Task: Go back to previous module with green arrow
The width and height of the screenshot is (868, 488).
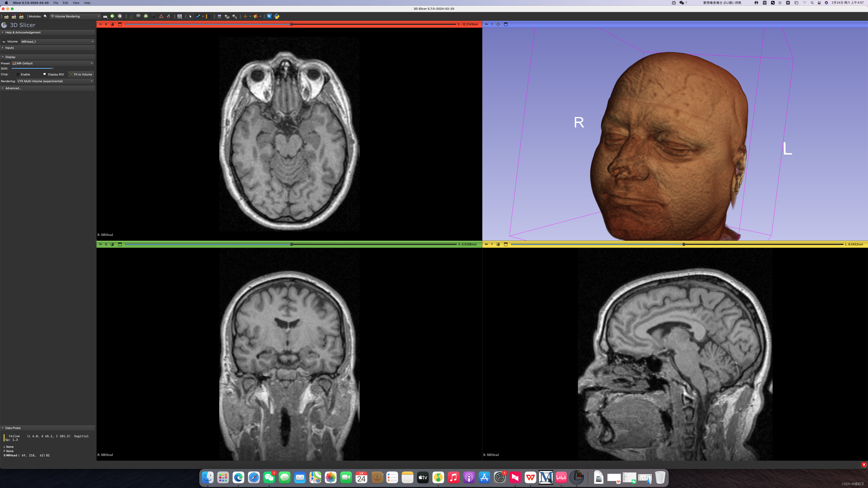Action: [x=113, y=16]
